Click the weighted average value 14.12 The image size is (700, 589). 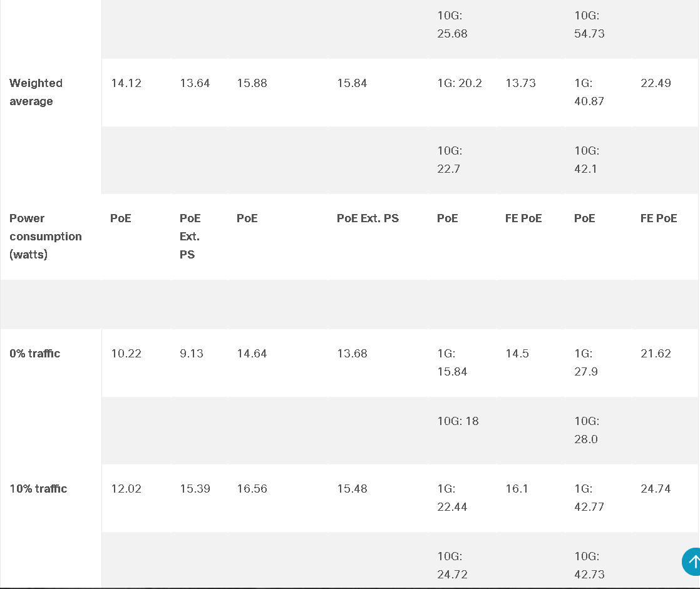tap(126, 83)
